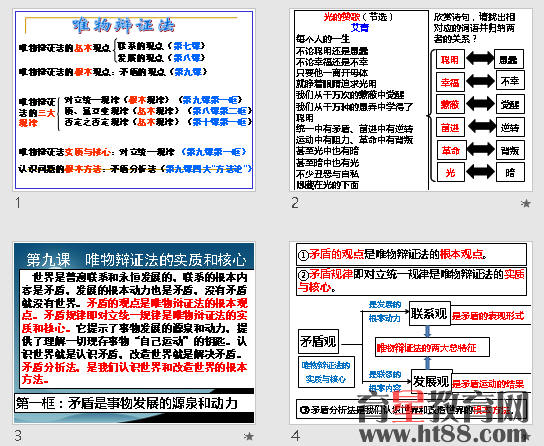Click the 唯物辩证法 title on slide 1
The width and height of the screenshot is (544, 446).
click(x=124, y=25)
